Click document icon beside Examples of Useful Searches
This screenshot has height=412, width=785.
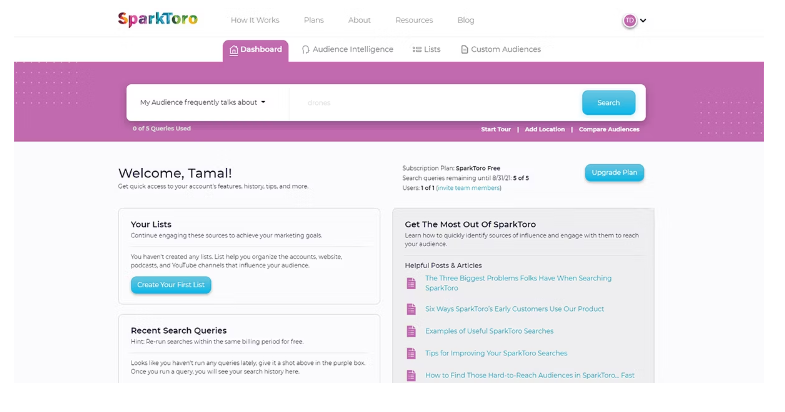coord(411,331)
